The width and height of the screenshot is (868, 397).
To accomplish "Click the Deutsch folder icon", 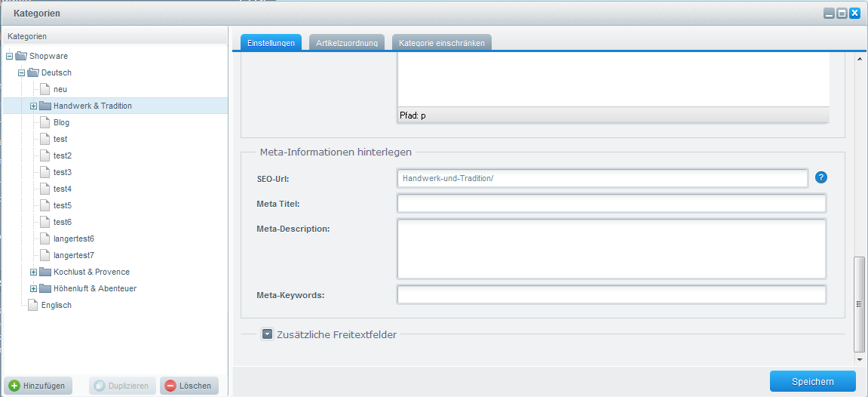I will (33, 72).
